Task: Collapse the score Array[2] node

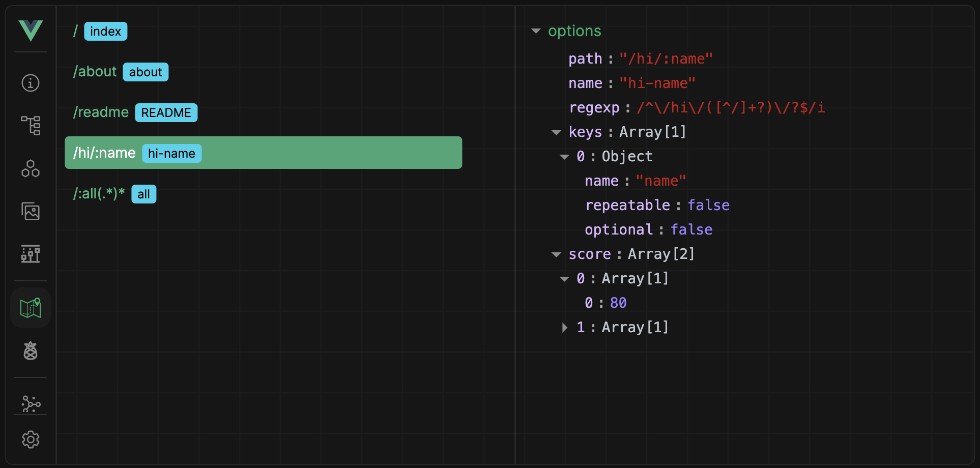Action: 556,254
